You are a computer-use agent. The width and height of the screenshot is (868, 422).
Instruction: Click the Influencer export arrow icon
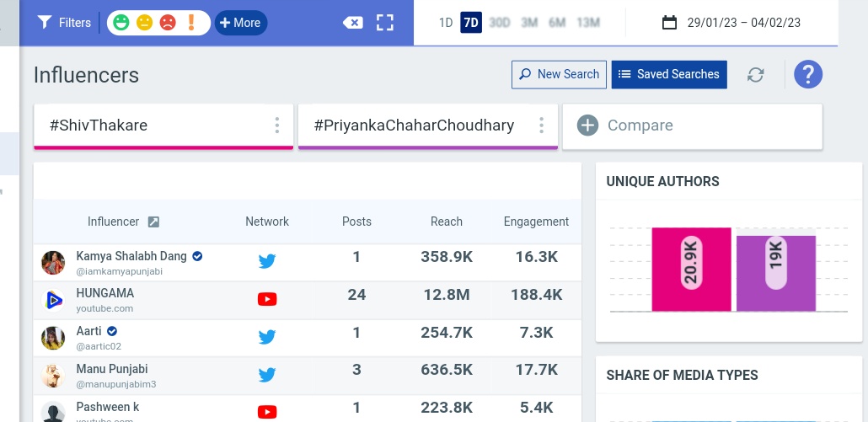tap(153, 222)
